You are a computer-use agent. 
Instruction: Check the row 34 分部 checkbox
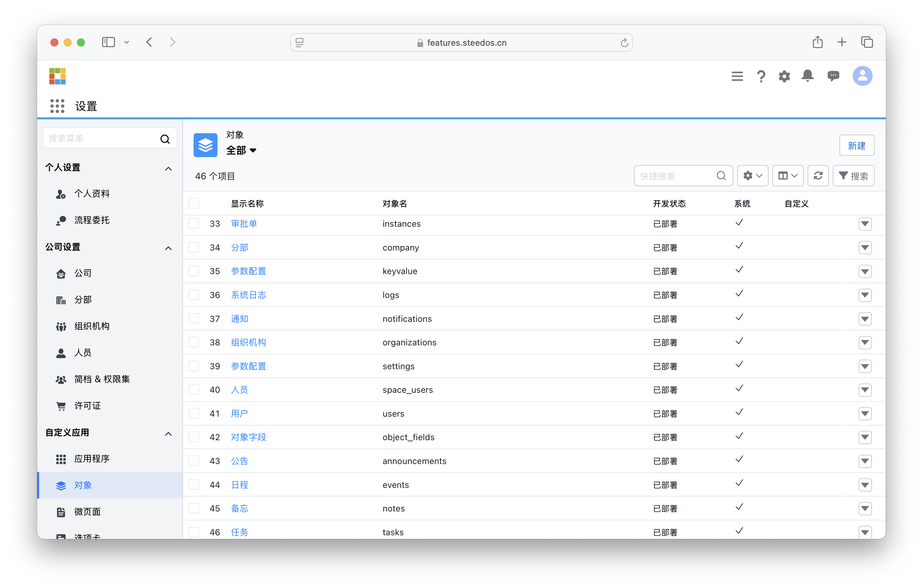(x=194, y=247)
